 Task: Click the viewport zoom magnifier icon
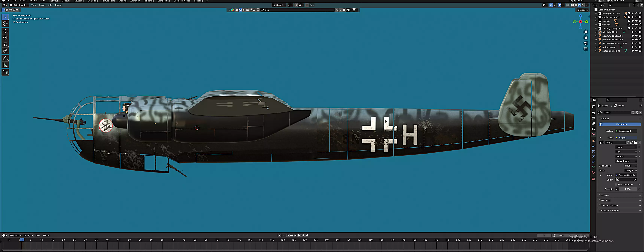586,32
